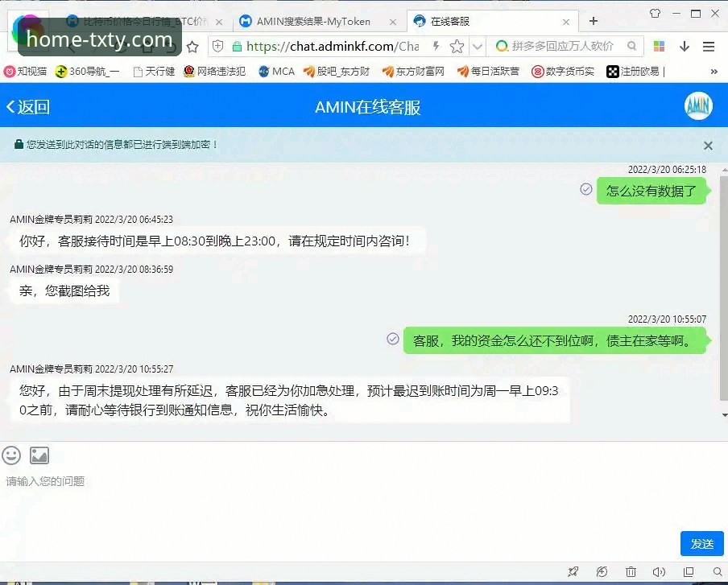
Task: Close the encryption notice banner
Action: point(708,146)
